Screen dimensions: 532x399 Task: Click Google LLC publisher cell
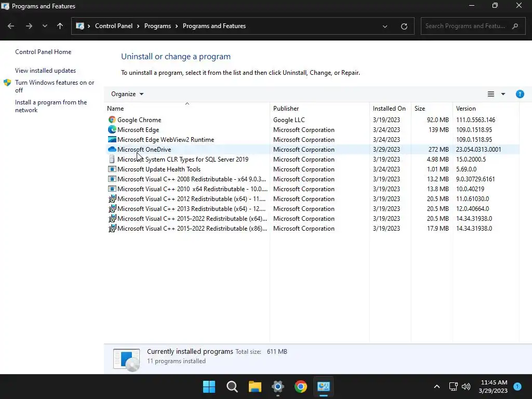[289, 120]
